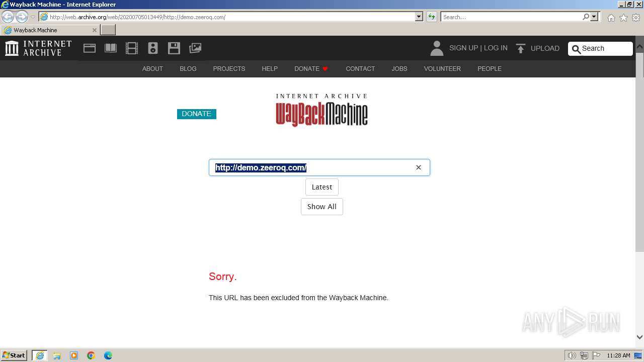This screenshot has width=644, height=362.
Task: Open File Explorer in taskbar
Action: point(57,355)
